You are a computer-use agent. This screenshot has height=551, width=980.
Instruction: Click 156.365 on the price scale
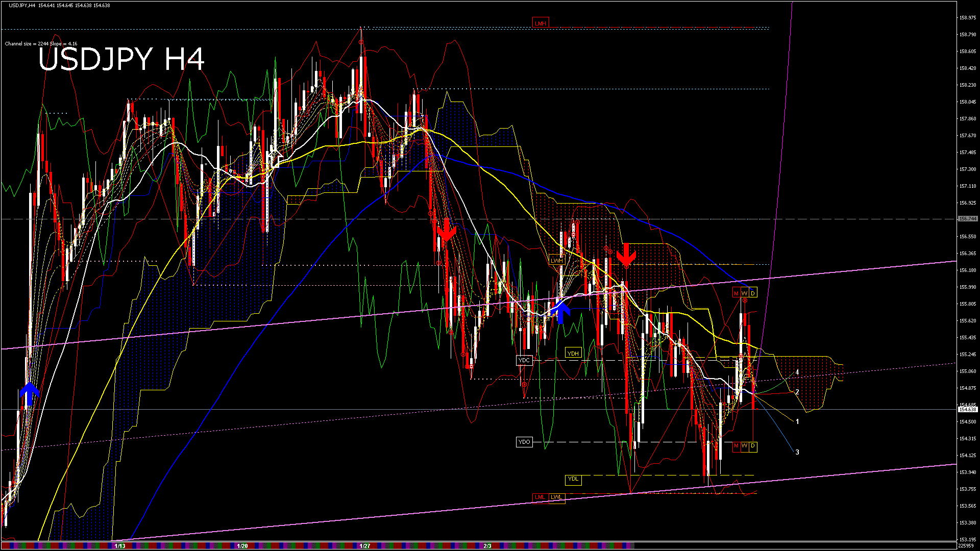coord(968,254)
